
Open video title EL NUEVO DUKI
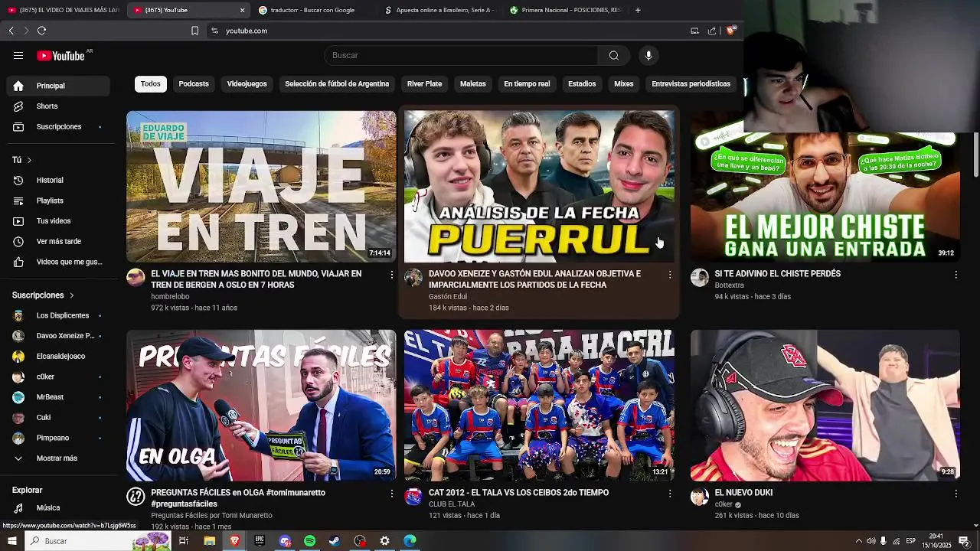click(x=743, y=493)
